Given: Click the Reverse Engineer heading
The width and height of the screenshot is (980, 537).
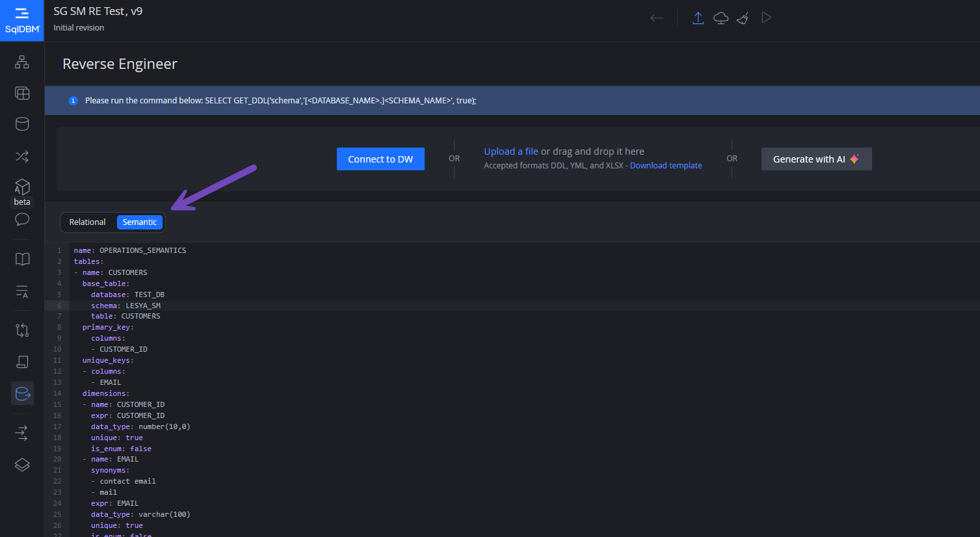Looking at the screenshot, I should [x=120, y=64].
